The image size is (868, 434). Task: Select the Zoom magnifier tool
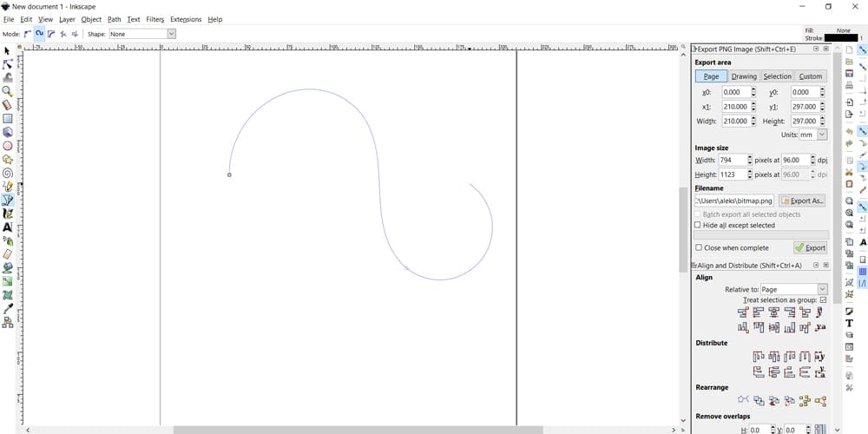(7, 91)
